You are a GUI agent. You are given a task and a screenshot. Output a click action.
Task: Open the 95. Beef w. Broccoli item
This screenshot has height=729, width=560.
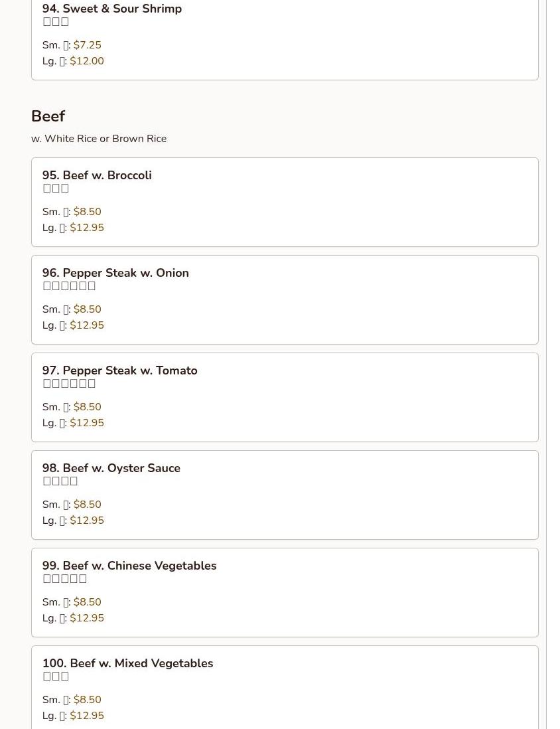coord(97,175)
